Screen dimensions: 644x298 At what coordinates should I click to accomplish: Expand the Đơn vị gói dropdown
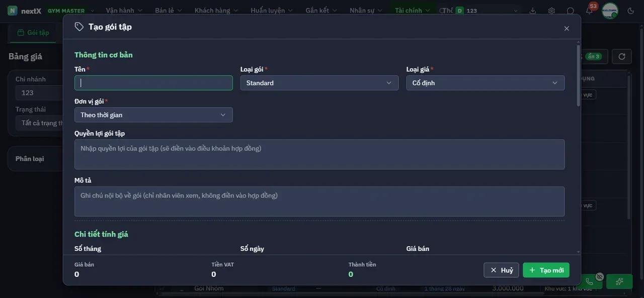(153, 115)
